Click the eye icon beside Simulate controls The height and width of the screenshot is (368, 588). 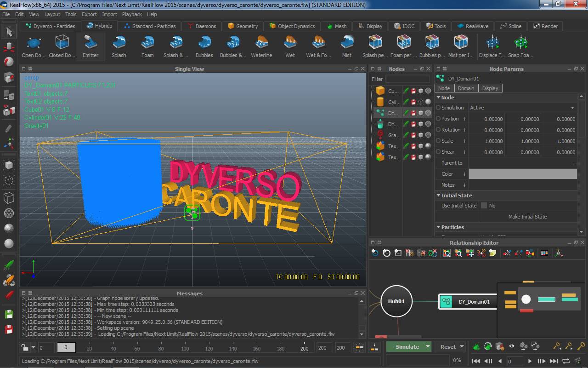(511, 346)
